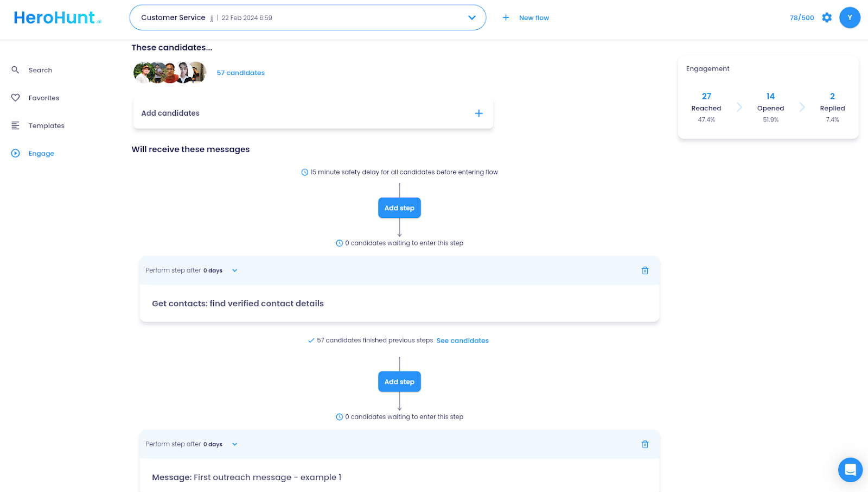Expand the Customer Service flow dropdown
Screen dimensions: 868x492
coord(471,18)
